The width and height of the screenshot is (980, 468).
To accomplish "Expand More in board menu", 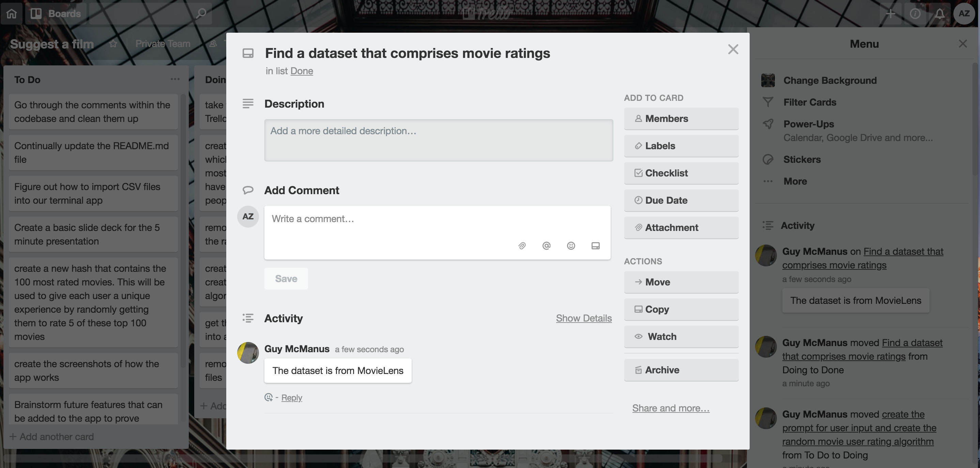I will pyautogui.click(x=795, y=181).
